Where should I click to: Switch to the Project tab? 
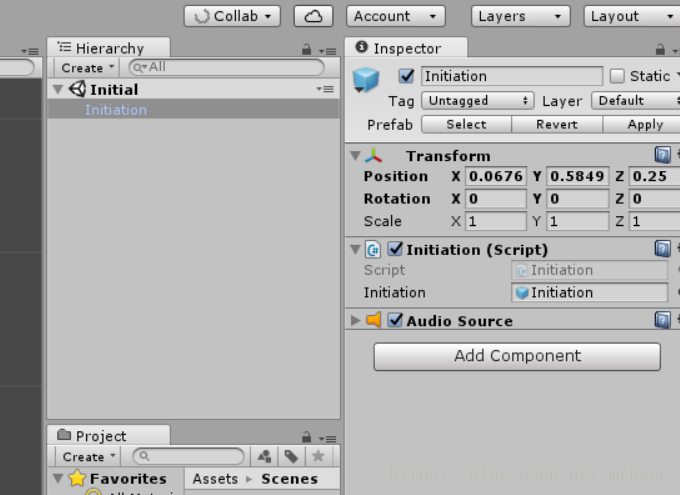[108, 436]
